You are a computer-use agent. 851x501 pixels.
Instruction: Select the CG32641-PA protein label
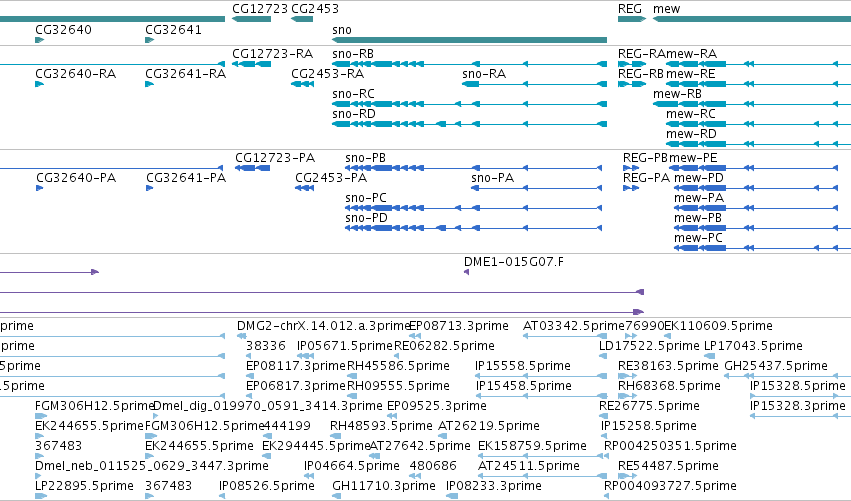pos(186,178)
